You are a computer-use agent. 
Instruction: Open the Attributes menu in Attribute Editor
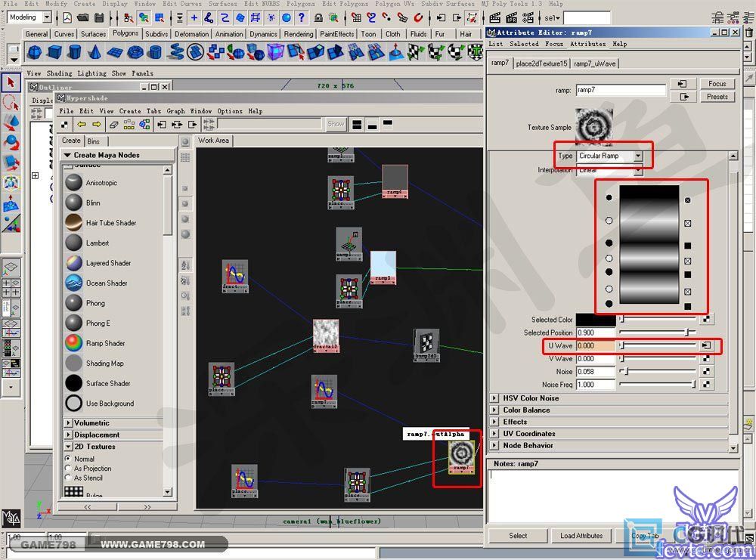pyautogui.click(x=587, y=44)
